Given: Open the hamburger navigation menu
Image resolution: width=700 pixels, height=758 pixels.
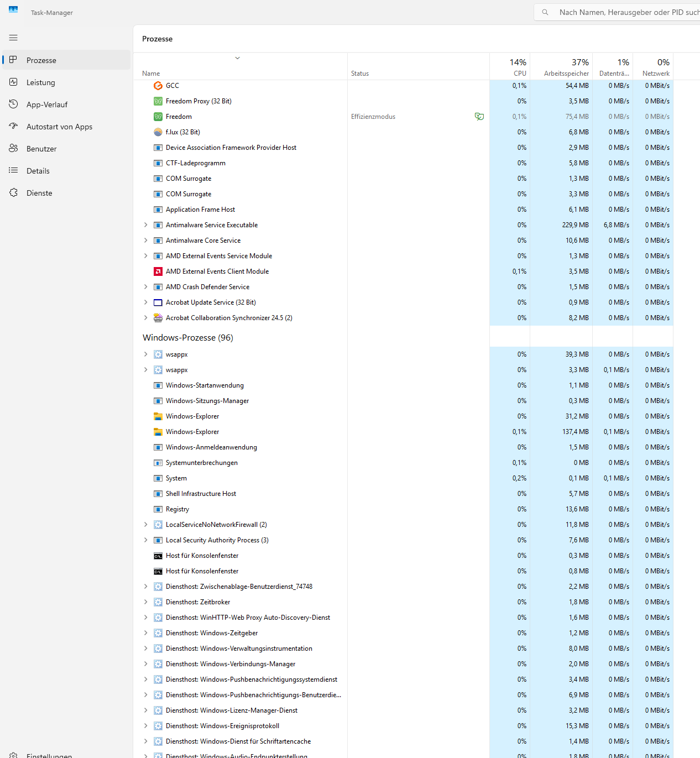Looking at the screenshot, I should pyautogui.click(x=13, y=38).
